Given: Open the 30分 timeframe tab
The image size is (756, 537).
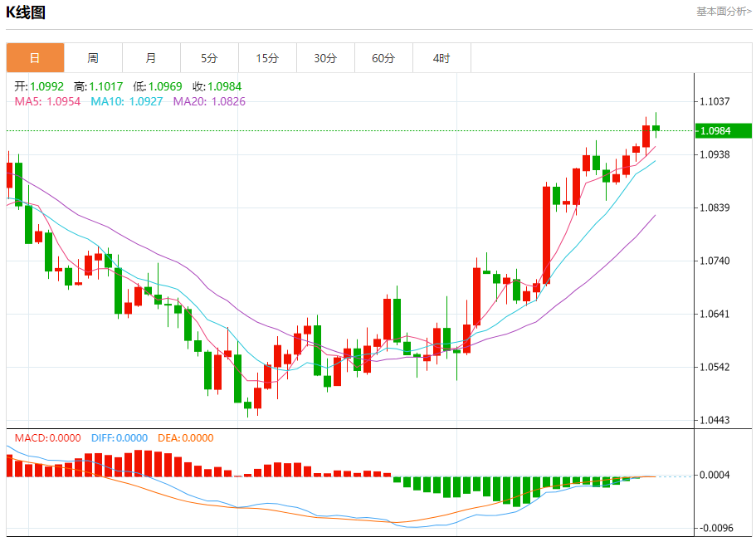Looking at the screenshot, I should 325,58.
